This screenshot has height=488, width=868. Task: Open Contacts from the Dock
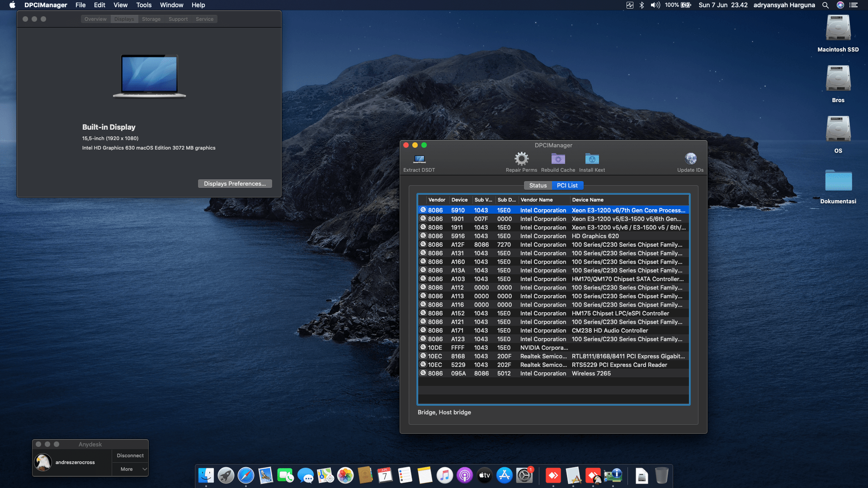[365, 475]
